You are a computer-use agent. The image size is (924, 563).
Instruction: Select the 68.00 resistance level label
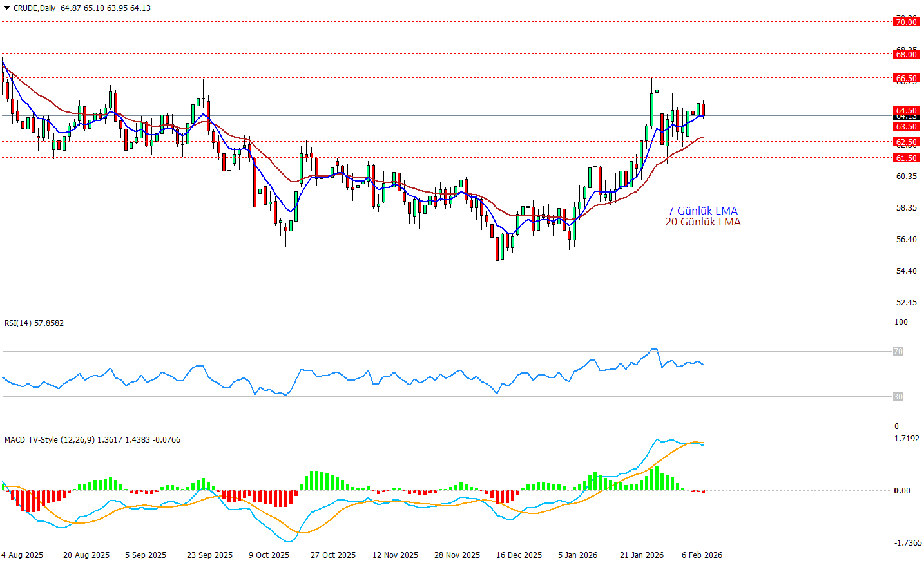click(906, 55)
